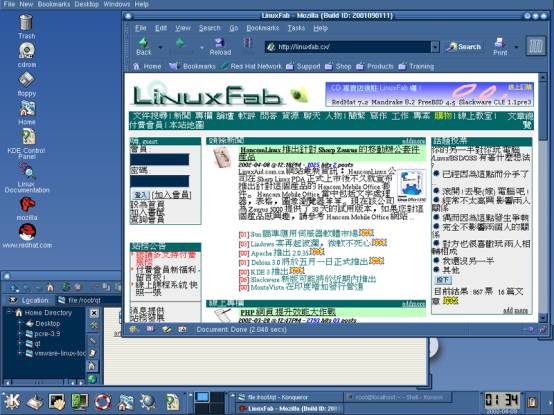The height and width of the screenshot is (415, 554).
Task: Click the Navigator icon in Mozilla status bar
Action: 133,329
